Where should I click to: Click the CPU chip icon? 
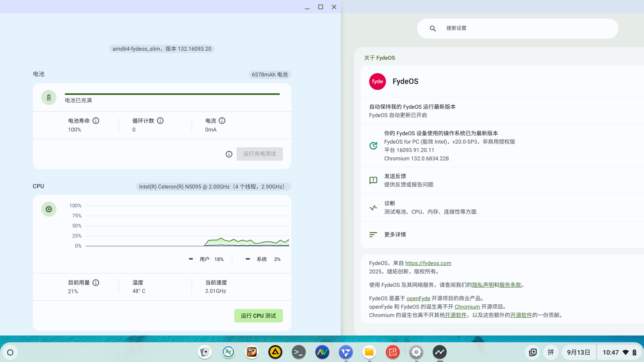point(49,209)
